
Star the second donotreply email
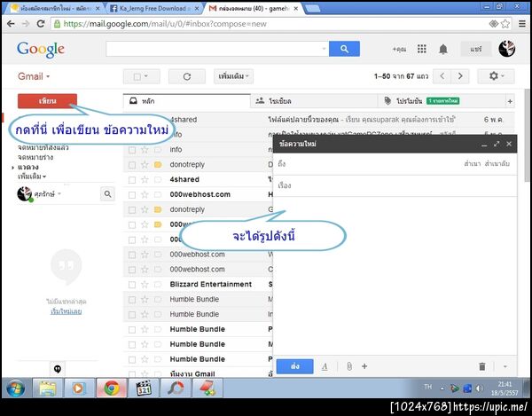click(145, 209)
